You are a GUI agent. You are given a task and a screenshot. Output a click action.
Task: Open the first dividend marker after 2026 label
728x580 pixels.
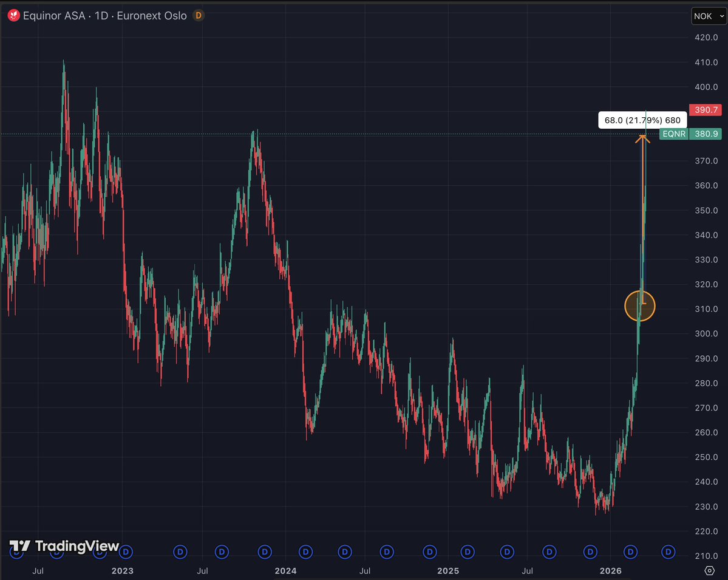tap(630, 551)
